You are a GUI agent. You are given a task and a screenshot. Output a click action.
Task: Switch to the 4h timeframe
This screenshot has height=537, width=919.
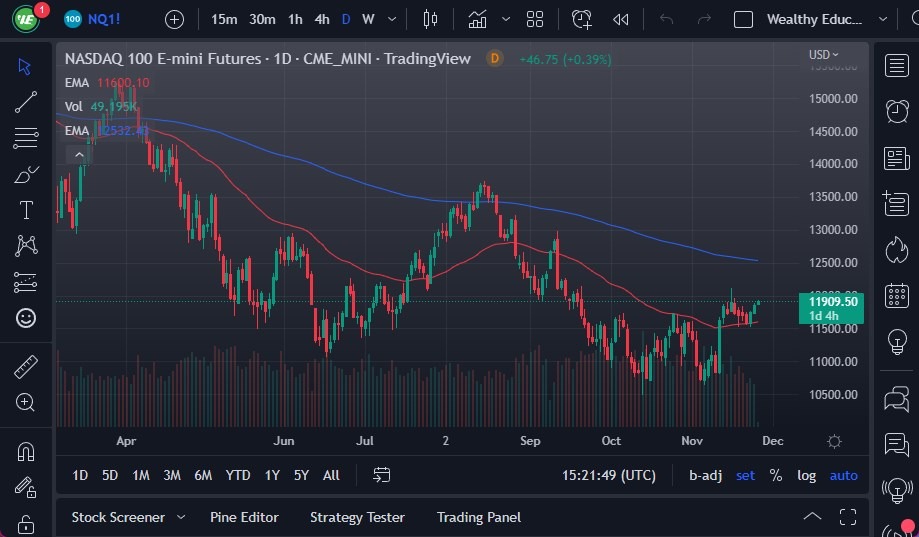pos(322,19)
